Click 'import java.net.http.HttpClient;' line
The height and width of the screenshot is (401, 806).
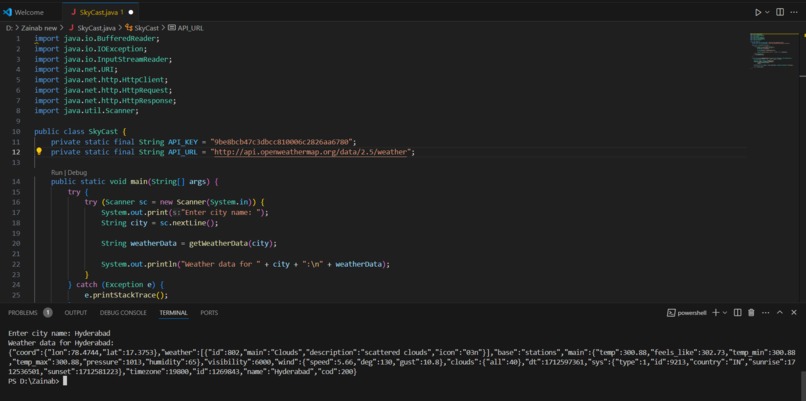point(101,80)
